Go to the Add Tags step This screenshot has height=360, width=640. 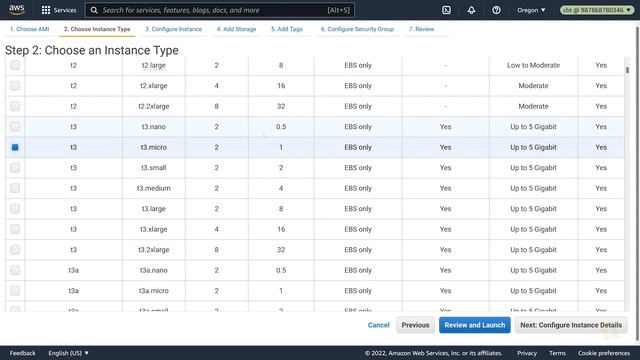click(287, 29)
